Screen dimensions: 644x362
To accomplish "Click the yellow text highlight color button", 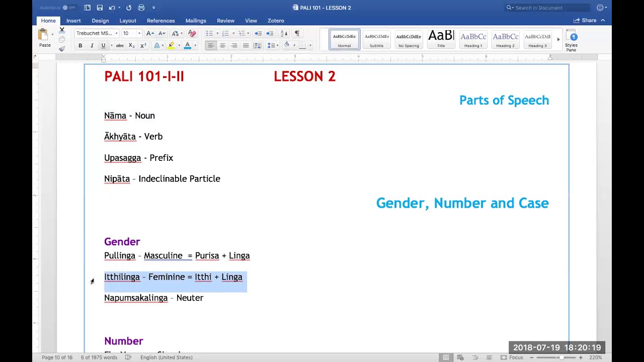I will [x=171, y=46].
